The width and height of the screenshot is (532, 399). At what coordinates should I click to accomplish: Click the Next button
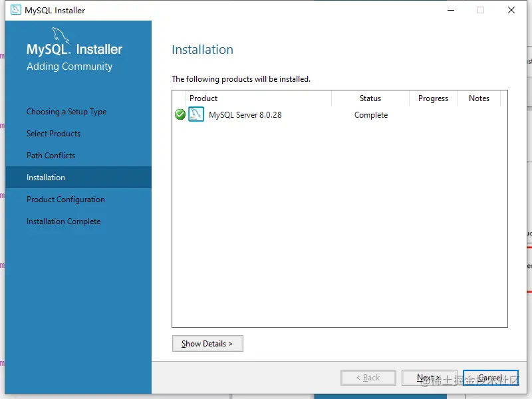click(429, 378)
